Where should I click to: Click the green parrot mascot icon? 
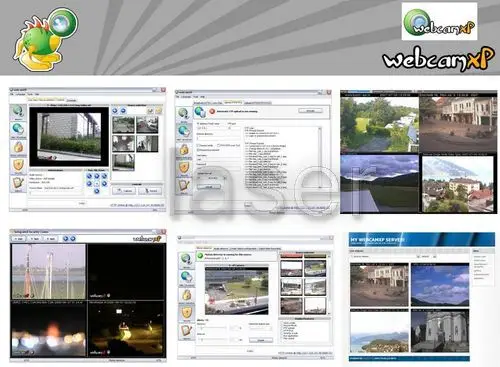[x=45, y=39]
